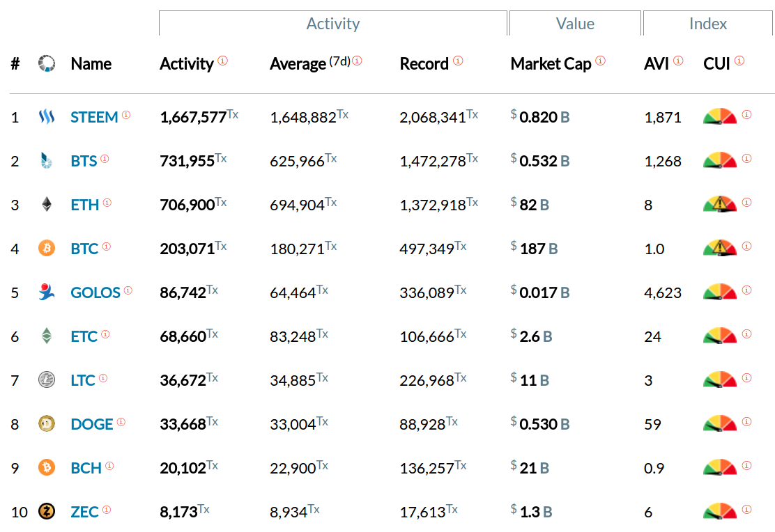Select the Index group tab

[x=708, y=23]
